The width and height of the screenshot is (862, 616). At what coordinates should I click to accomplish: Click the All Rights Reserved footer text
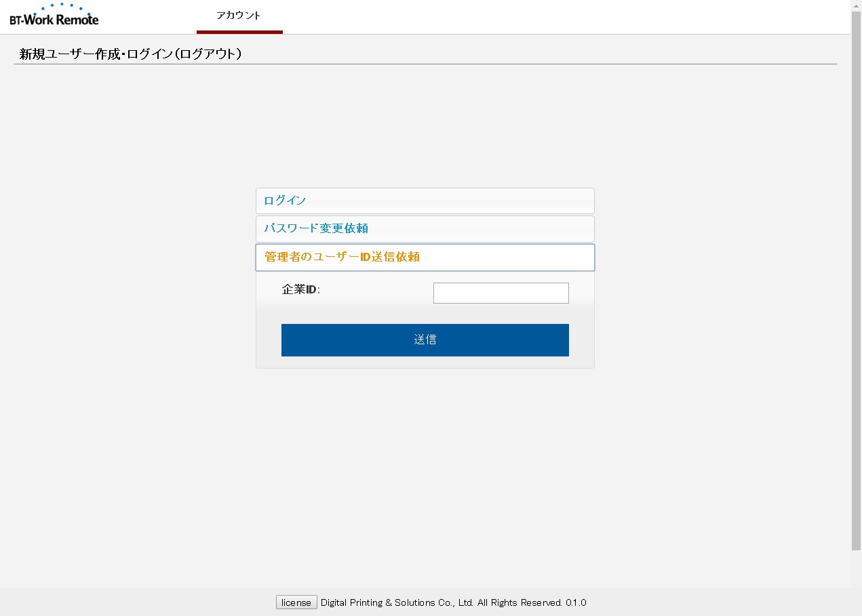(520, 602)
